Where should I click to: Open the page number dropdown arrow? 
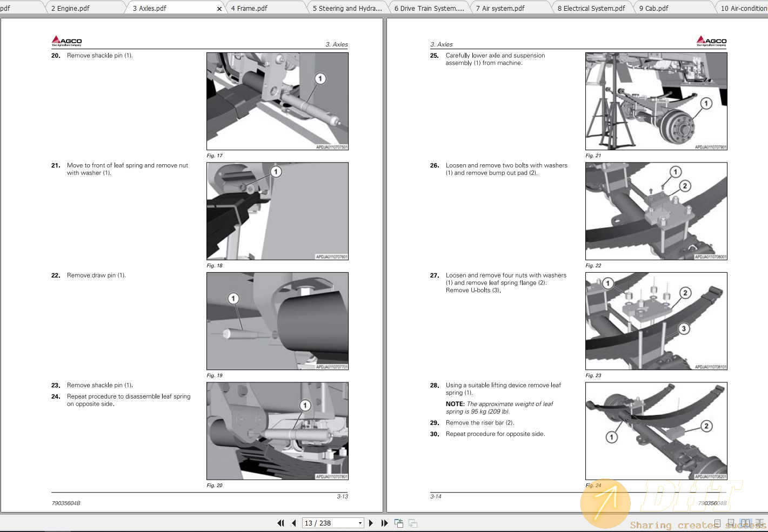tap(360, 523)
